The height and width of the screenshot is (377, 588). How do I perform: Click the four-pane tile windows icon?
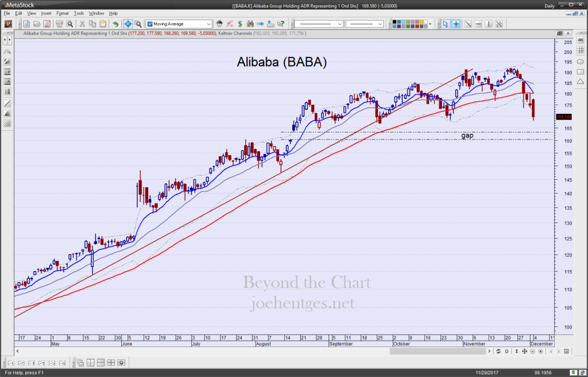(111, 363)
